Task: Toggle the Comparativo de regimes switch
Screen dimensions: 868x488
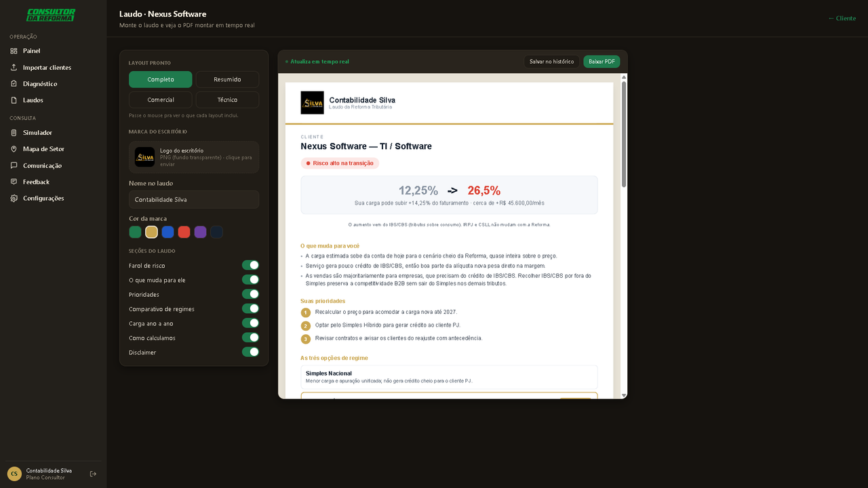Action: coord(250,308)
